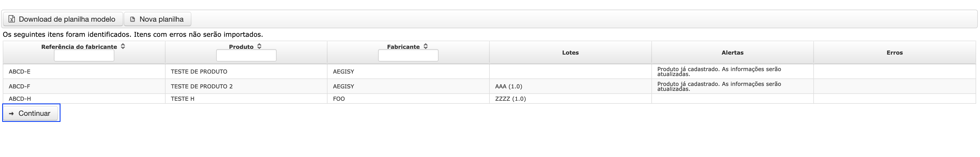980x157 pixels.
Task: Click the Lotes column header
Action: (x=570, y=52)
